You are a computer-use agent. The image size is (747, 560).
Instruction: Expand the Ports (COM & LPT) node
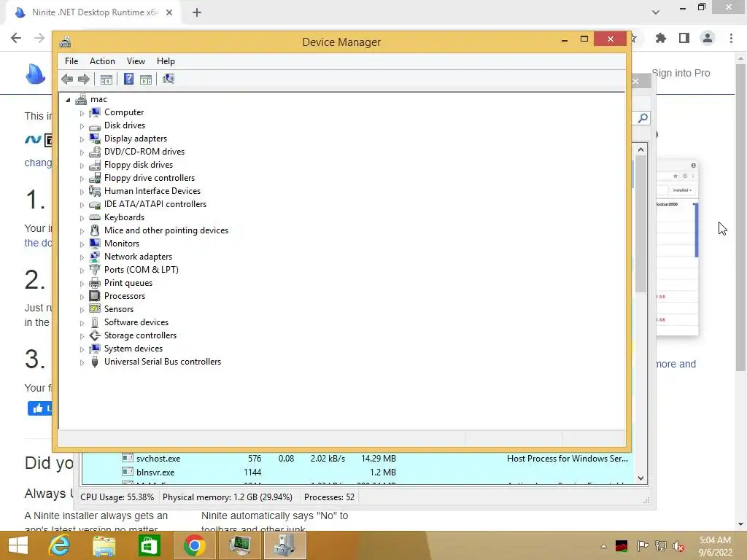pyautogui.click(x=82, y=270)
